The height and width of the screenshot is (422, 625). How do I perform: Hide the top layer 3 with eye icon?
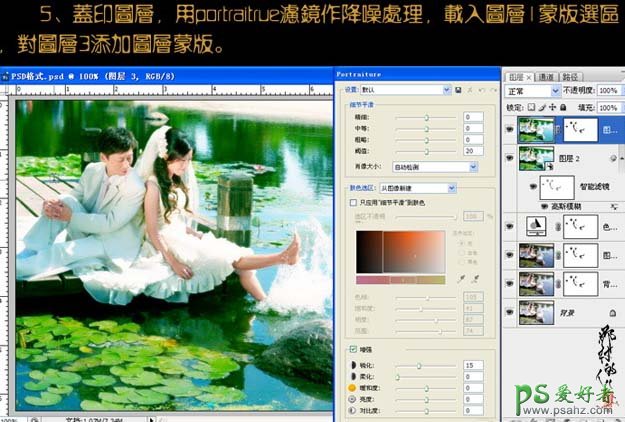click(511, 128)
